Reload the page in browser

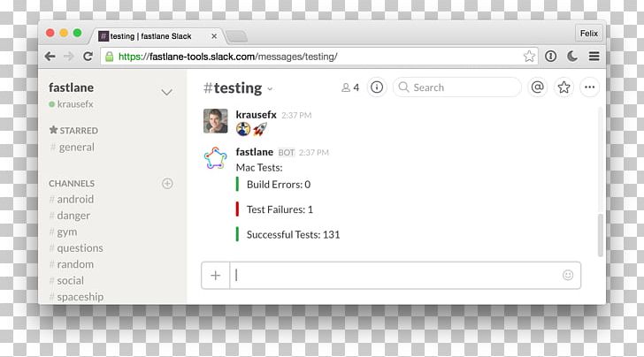click(88, 57)
